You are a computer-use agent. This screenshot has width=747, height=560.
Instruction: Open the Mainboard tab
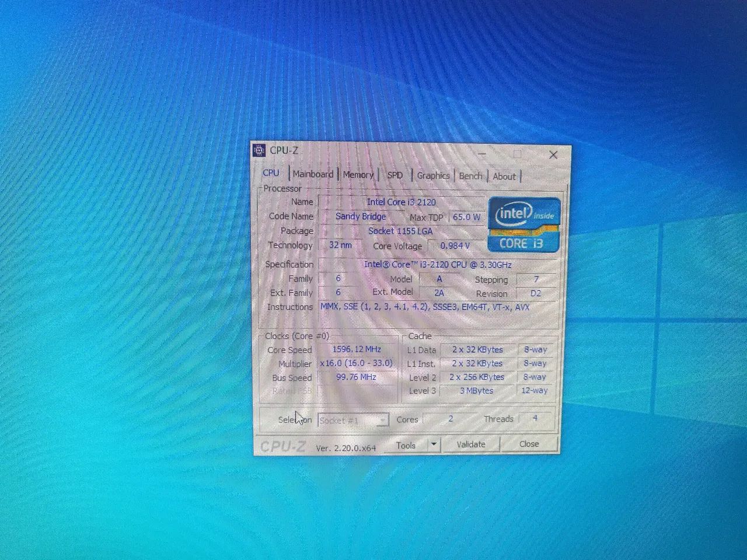coord(313,174)
